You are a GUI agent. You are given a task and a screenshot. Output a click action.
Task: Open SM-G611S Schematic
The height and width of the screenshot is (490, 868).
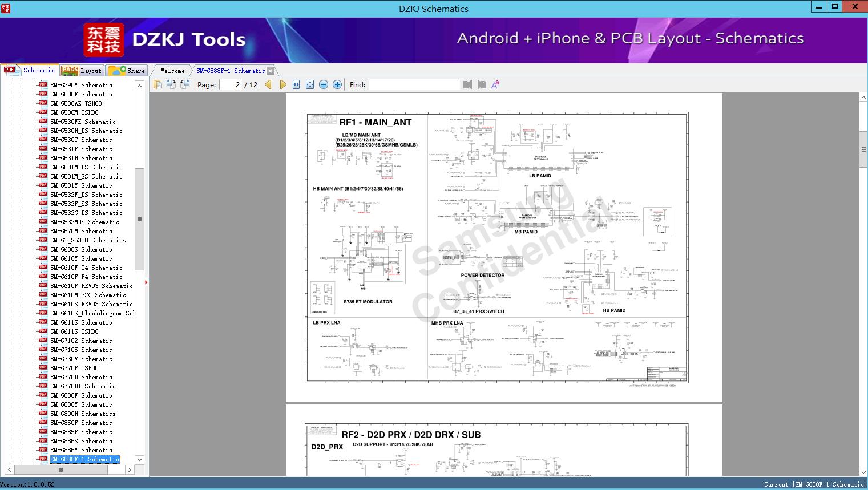pos(81,322)
